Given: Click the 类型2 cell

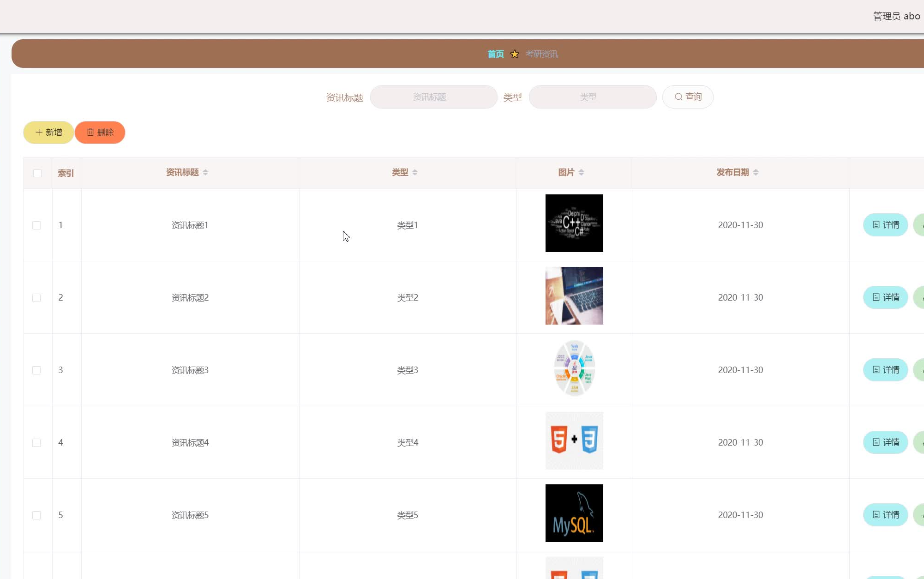Looking at the screenshot, I should [x=408, y=298].
